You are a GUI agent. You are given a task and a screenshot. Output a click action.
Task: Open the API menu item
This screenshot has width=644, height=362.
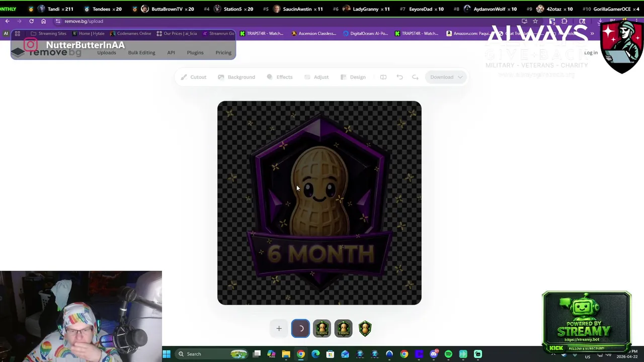pos(171,52)
